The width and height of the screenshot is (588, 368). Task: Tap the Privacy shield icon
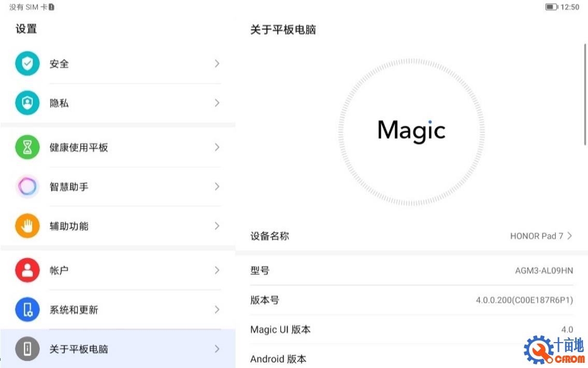tap(27, 103)
